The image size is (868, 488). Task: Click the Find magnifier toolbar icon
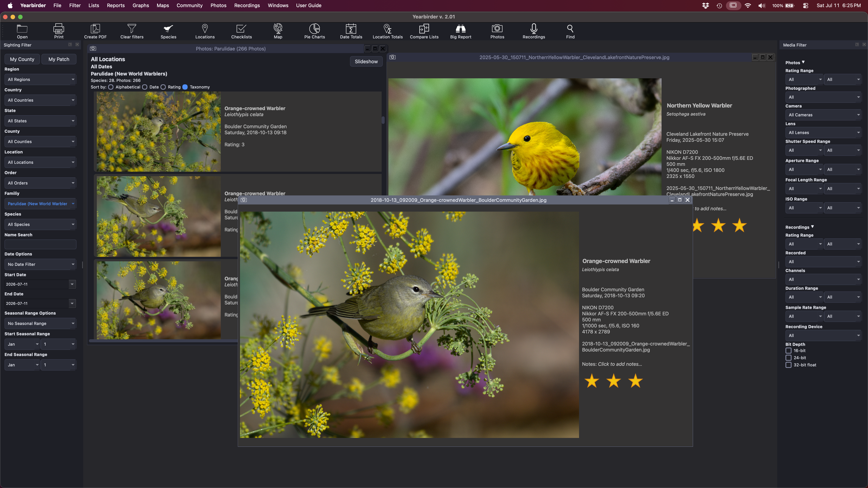click(570, 29)
